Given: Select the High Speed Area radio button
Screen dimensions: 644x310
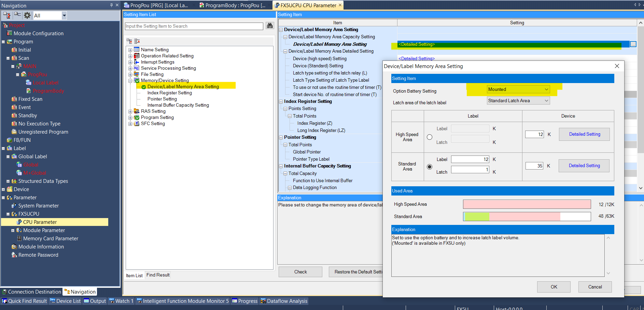Looking at the screenshot, I should pos(430,137).
